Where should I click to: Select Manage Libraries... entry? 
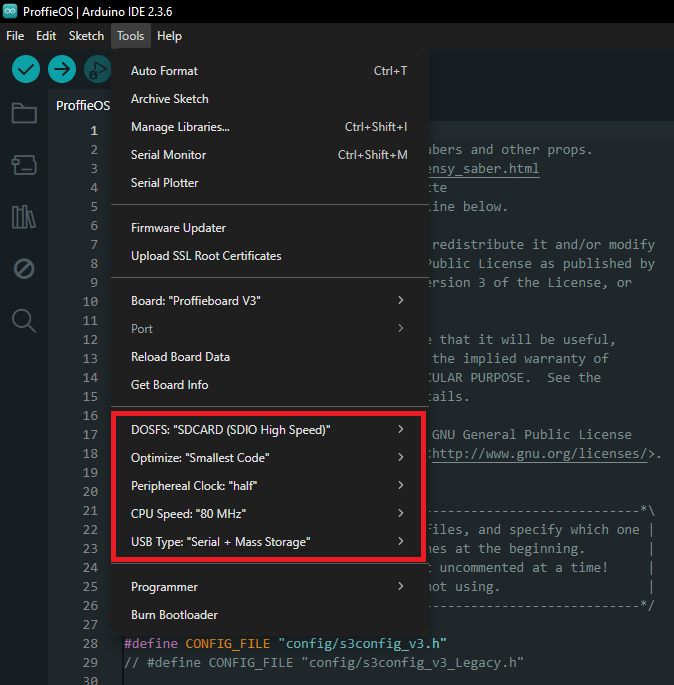(x=269, y=127)
